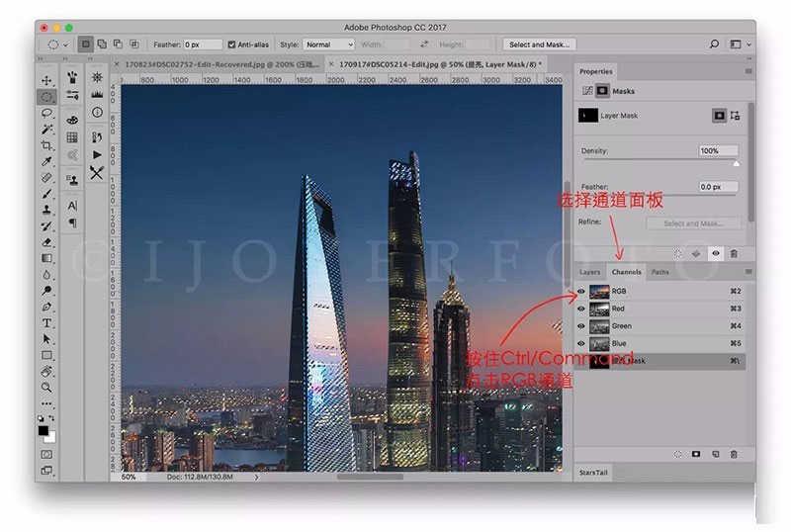This screenshot has width=791, height=532.
Task: Hide the Red channel eye icon
Action: [x=581, y=309]
